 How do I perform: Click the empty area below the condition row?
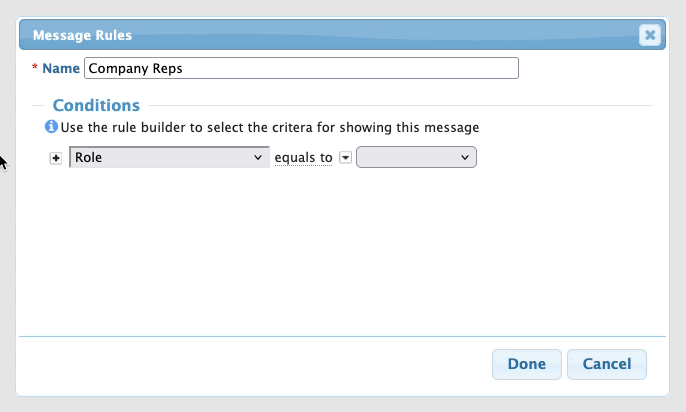pyautogui.click(x=340, y=250)
